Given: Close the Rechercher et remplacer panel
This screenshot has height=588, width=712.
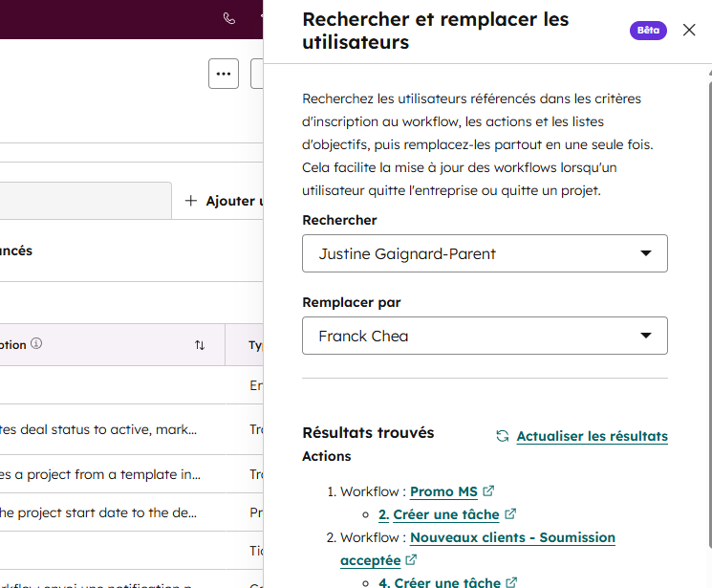Looking at the screenshot, I should (689, 30).
